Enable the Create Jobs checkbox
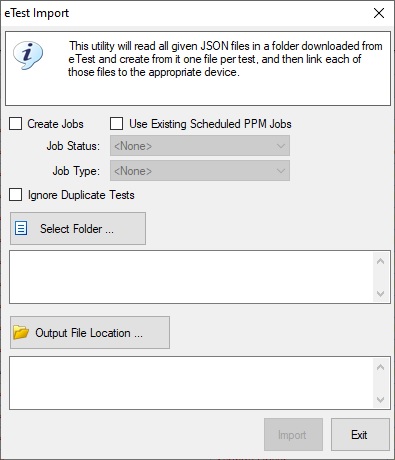The width and height of the screenshot is (395, 460). (16, 124)
